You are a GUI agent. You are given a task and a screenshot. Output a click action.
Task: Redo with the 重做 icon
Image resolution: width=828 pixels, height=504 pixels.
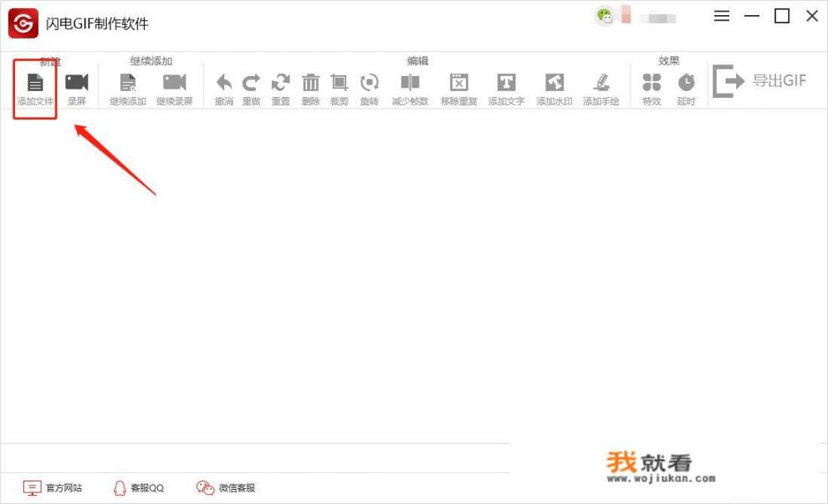[252, 83]
